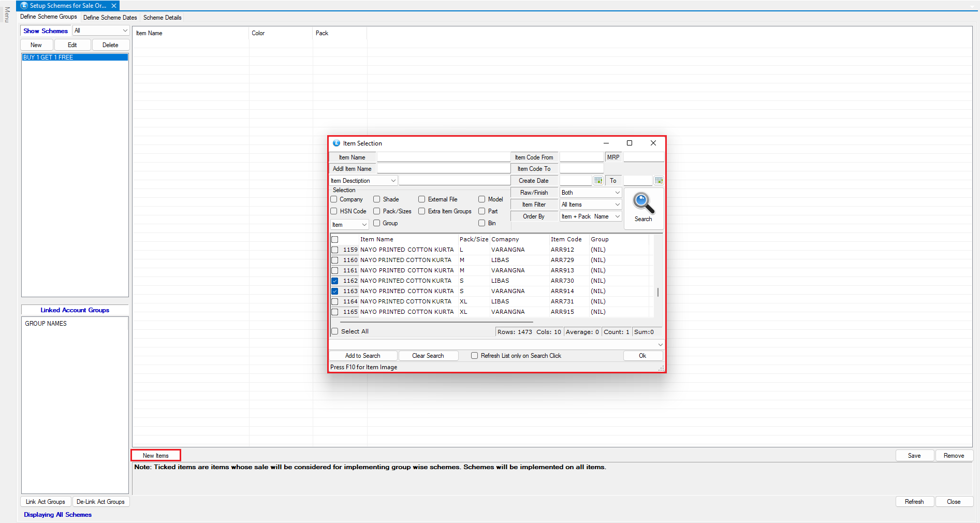Expand the chevron below the item grid
The width and height of the screenshot is (980, 523).
[x=660, y=345]
